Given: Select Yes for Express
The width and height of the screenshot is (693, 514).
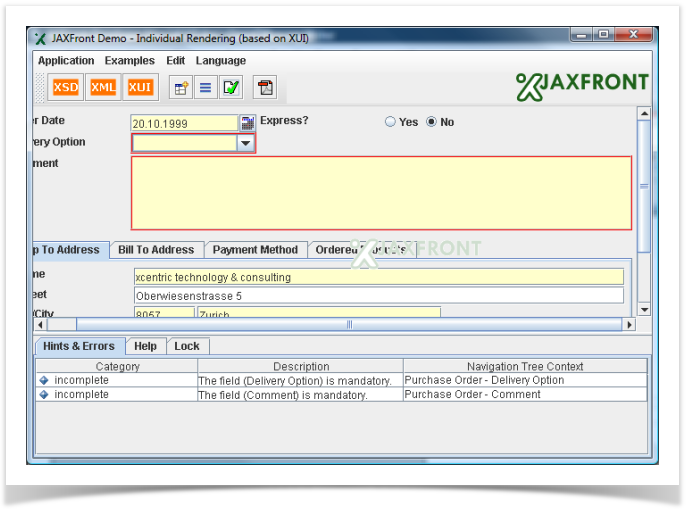Looking at the screenshot, I should click(x=391, y=122).
